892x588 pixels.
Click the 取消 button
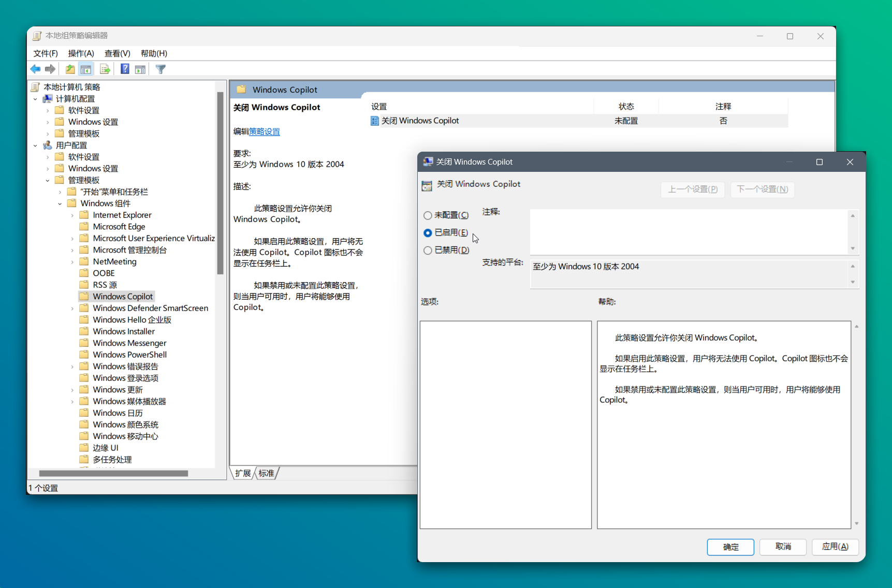click(783, 547)
